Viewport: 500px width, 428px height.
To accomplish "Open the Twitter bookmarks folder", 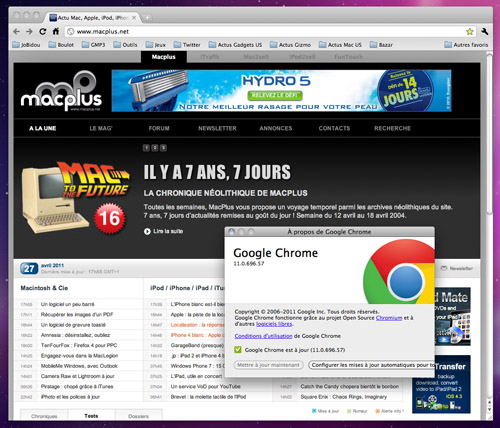I will 187,45.
